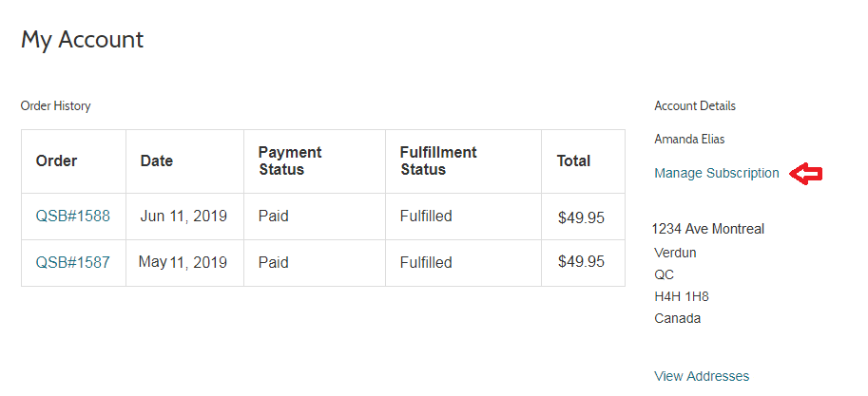Click the red arrow pointing at Manage Subscription
The image size is (868, 396).
[806, 174]
